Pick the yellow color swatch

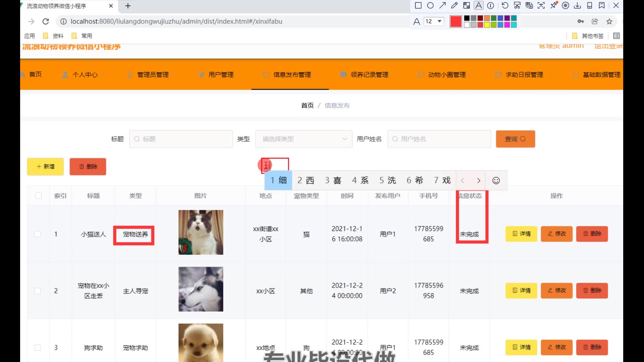coord(487,24)
